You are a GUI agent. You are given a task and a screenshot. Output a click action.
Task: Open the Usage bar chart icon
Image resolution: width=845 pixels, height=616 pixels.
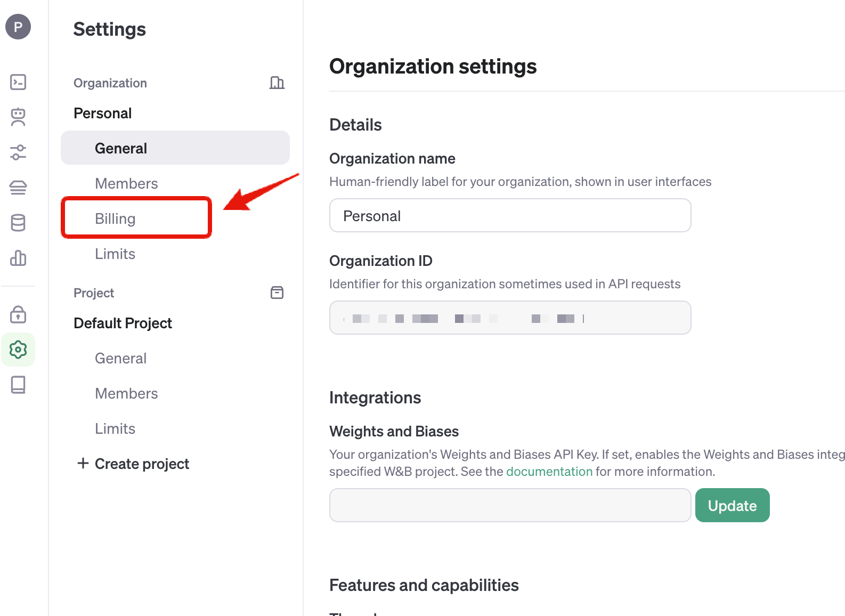pos(18,258)
